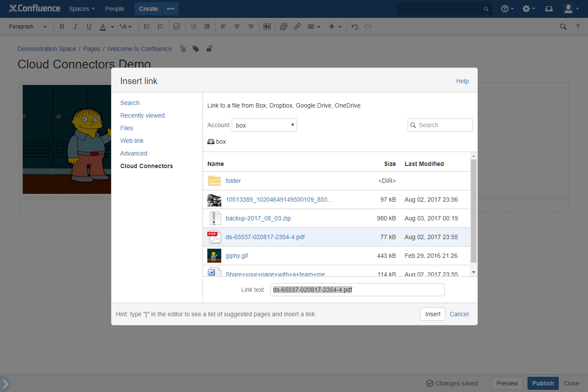Click the Confluence logo
588x392 pixels.
point(34,8)
